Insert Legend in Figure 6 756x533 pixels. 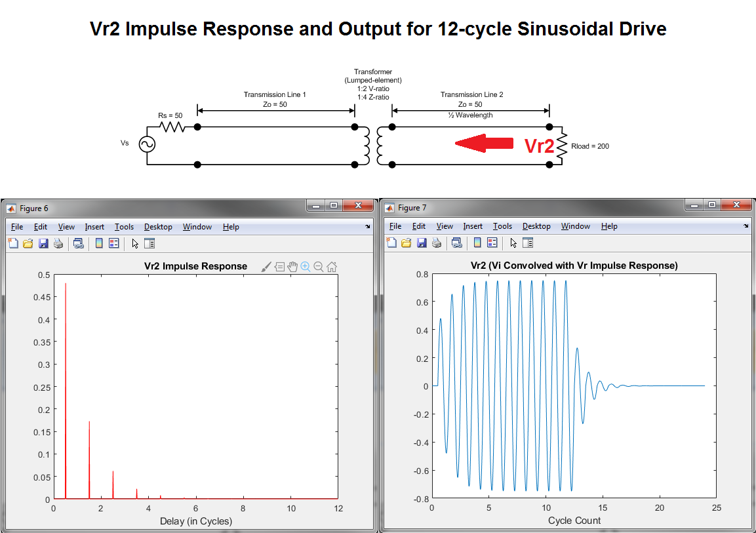114,244
